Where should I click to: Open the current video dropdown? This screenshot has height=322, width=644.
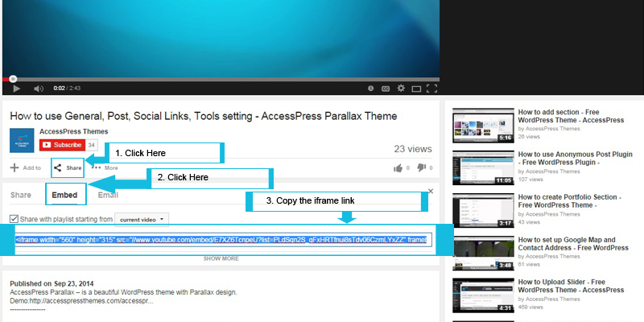142,220
